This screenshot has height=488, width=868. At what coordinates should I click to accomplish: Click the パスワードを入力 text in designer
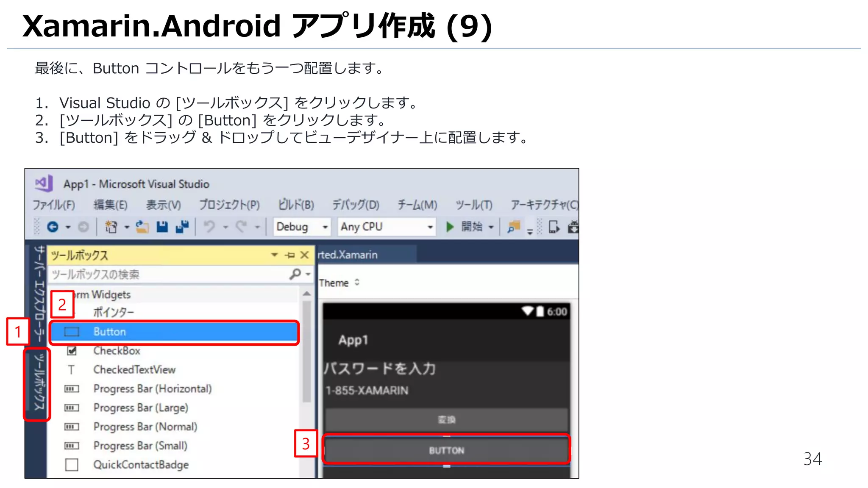click(380, 369)
